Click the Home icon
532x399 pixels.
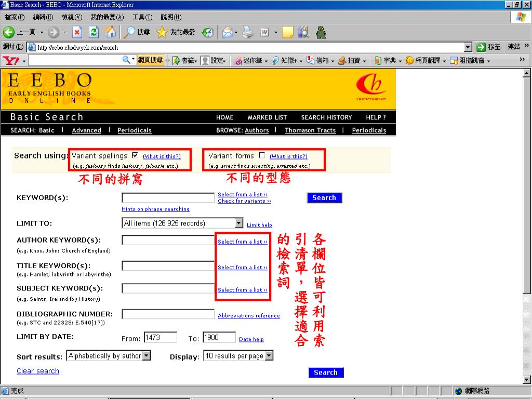110,32
